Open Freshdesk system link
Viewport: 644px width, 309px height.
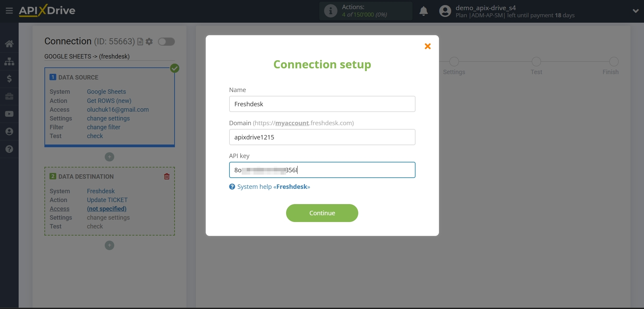pos(101,191)
